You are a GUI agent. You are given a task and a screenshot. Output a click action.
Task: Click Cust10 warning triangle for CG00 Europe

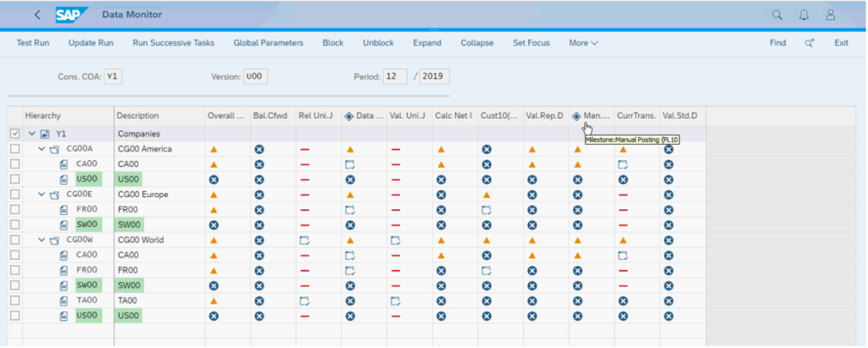point(487,195)
